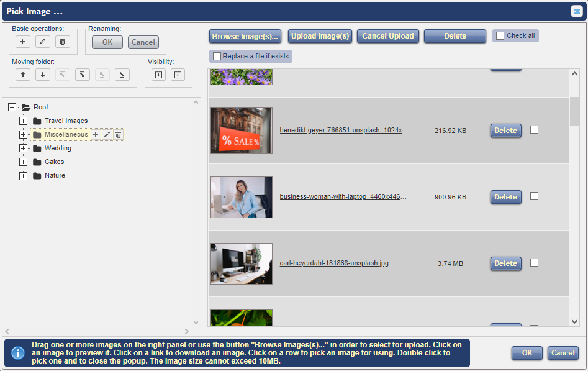
Task: Click the second Moving folder icon, down-right arrow with bar
Action: 83,75
